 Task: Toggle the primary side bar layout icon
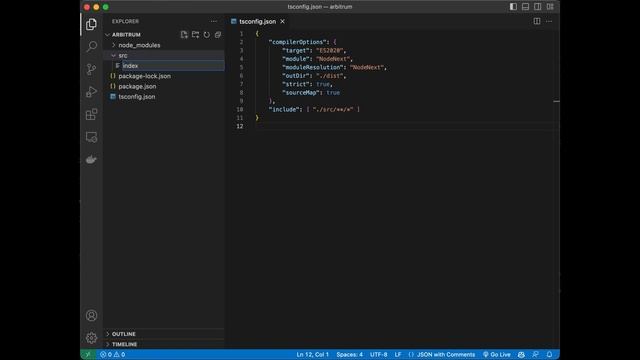click(513, 7)
